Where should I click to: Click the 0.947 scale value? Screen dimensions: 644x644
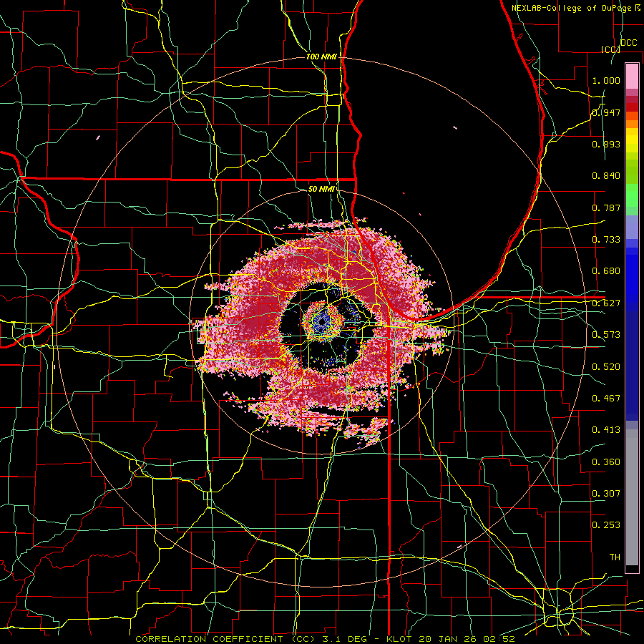pos(606,112)
